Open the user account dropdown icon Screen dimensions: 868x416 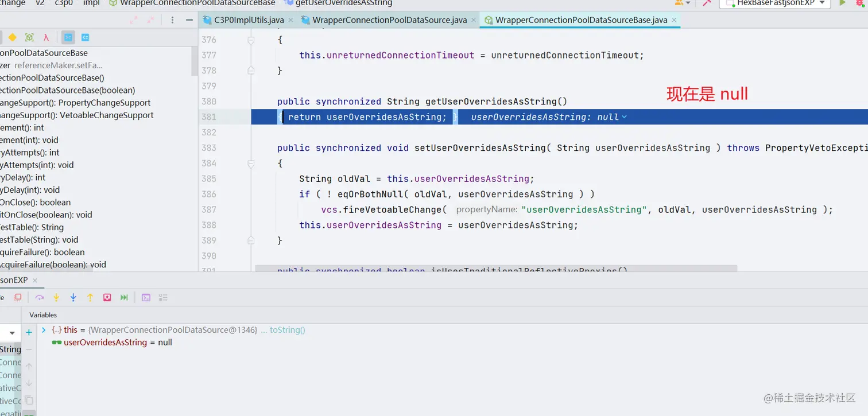pos(682,3)
